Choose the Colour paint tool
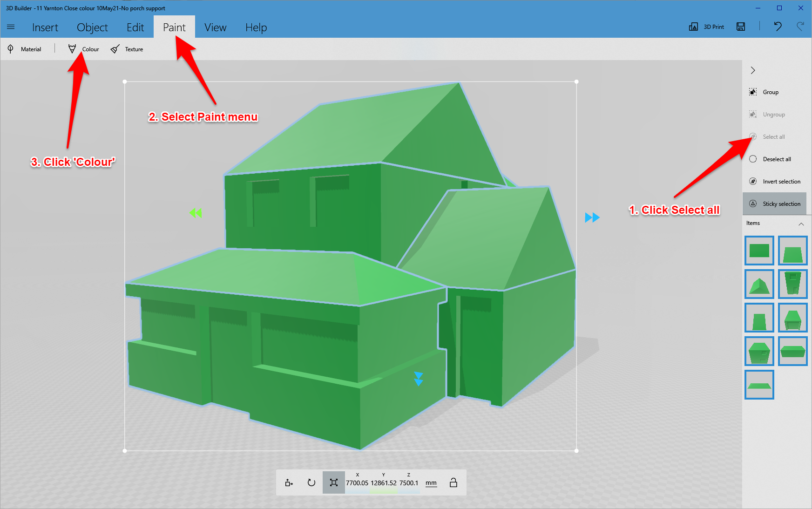The width and height of the screenshot is (812, 509). 83,49
